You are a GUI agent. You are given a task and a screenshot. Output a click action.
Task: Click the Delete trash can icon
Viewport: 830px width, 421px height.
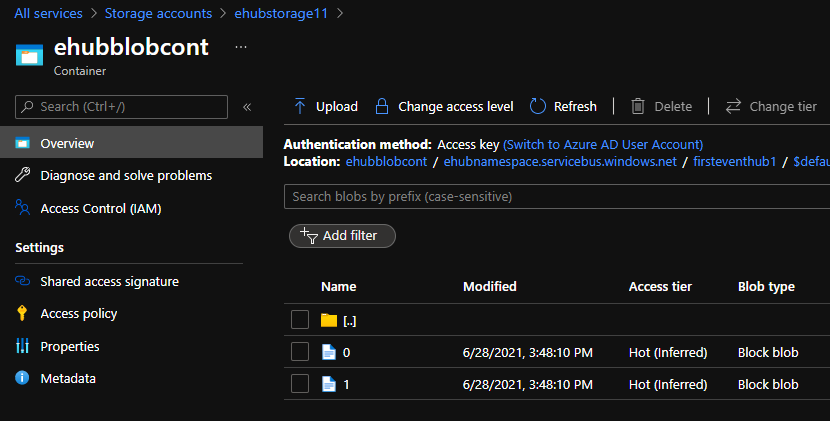637,106
